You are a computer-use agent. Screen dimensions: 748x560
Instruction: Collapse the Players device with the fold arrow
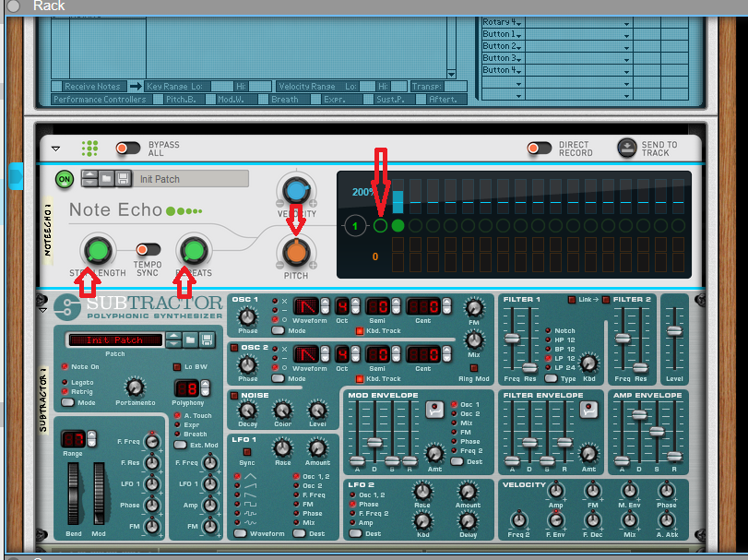point(56,149)
